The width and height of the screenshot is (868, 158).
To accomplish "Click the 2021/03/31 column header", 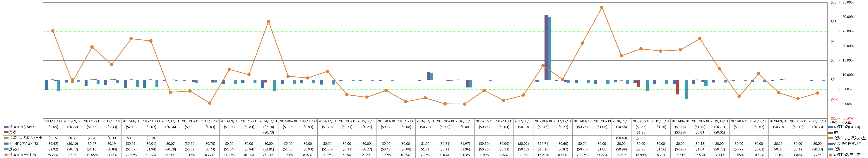I will click(817, 121).
